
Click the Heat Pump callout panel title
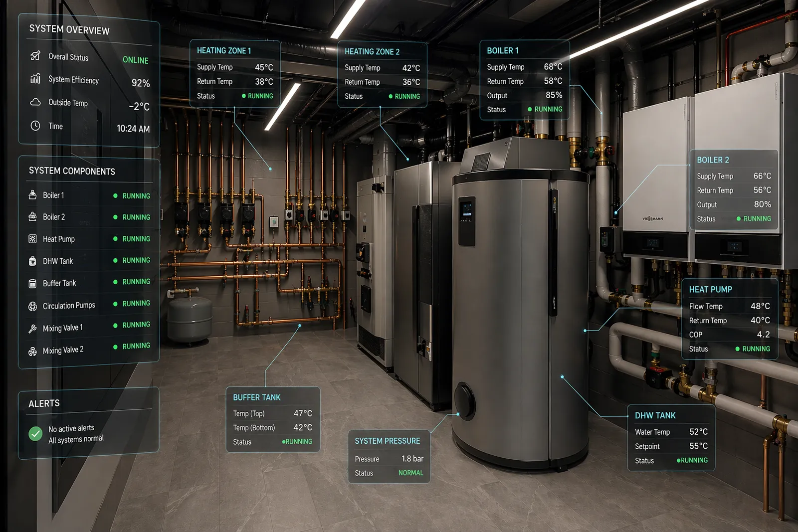[x=711, y=289]
